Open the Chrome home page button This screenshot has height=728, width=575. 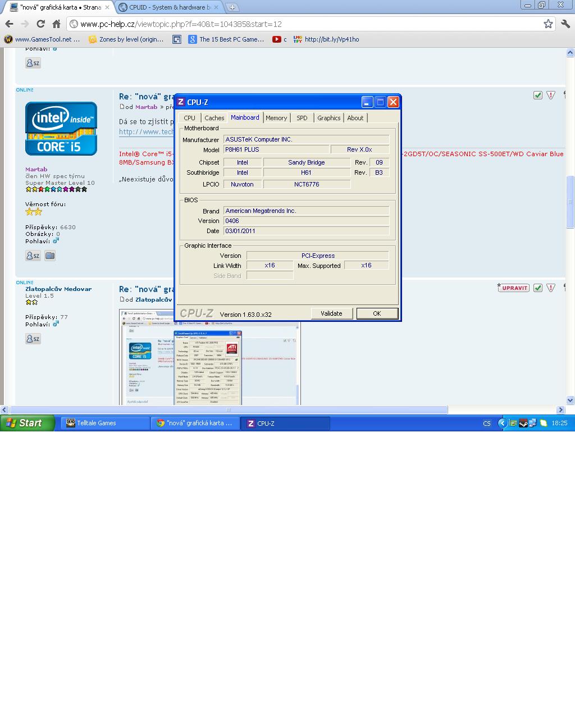(56, 24)
